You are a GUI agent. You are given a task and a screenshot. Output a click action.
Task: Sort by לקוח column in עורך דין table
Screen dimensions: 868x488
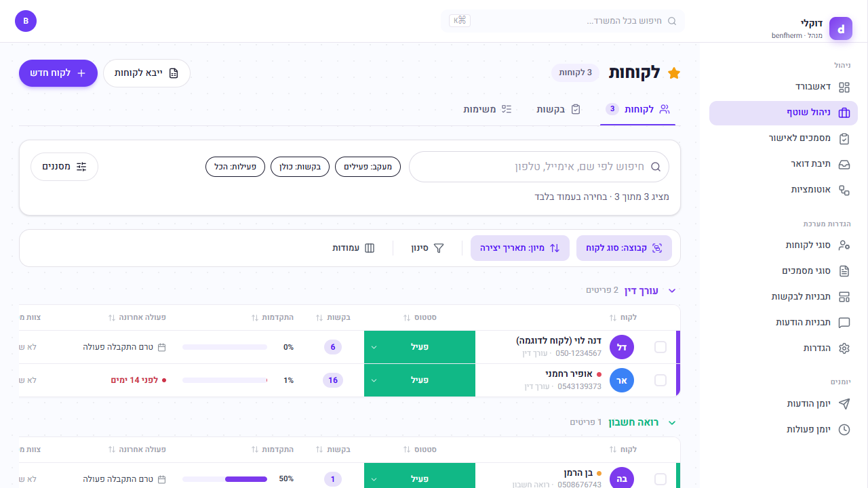pos(624,317)
